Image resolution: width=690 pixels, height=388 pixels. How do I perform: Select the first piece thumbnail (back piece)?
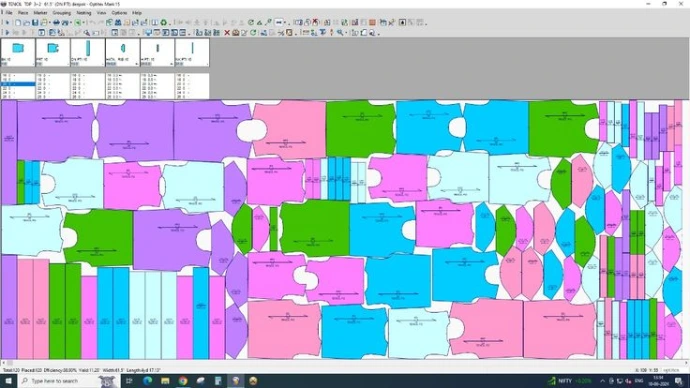(x=18, y=52)
